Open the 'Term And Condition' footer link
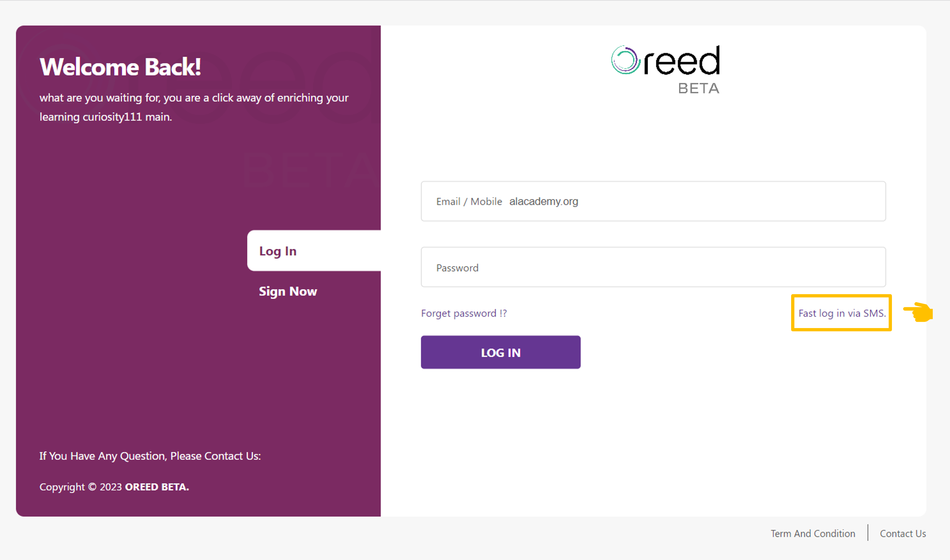Image resolution: width=950 pixels, height=560 pixels. (813, 534)
